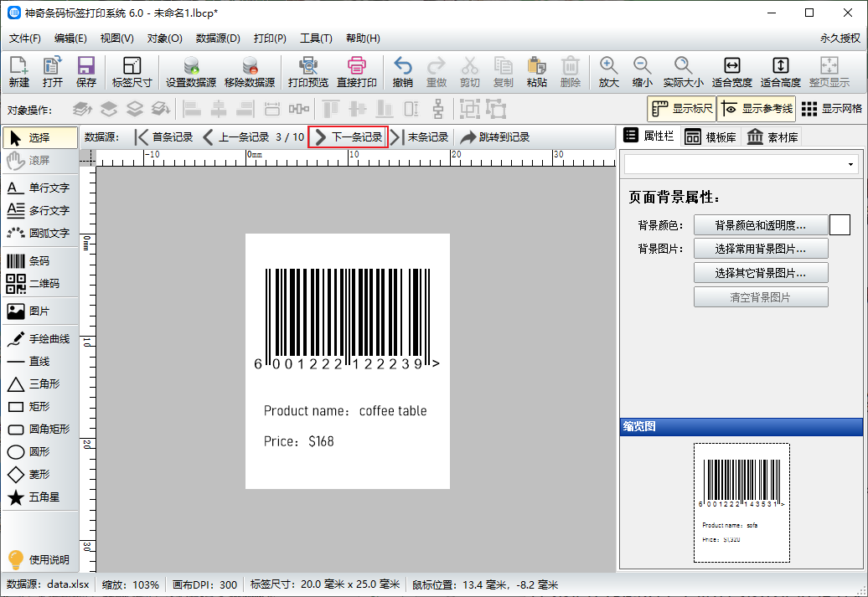This screenshot has height=597, width=868.
Task: Toggle 显示标尺 ruler display
Action: 681,109
